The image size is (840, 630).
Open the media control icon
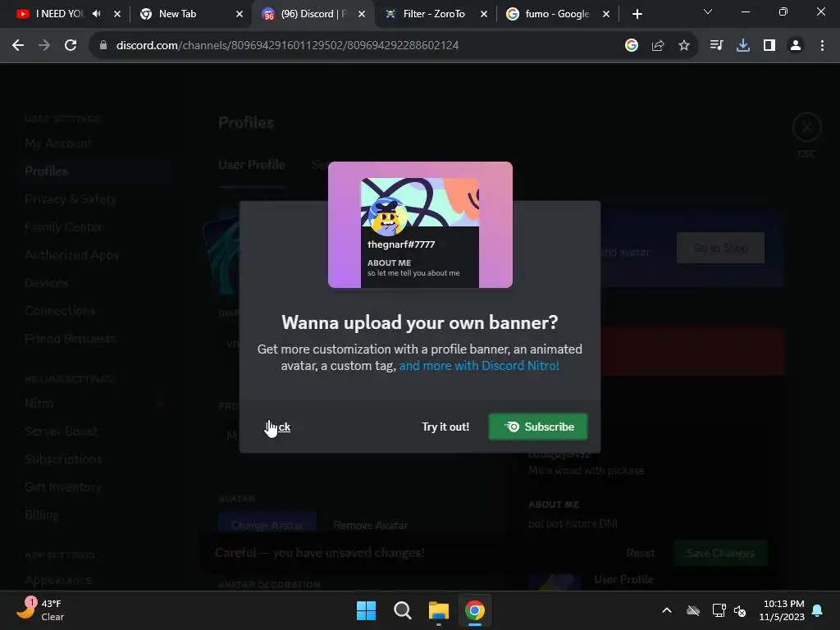(x=716, y=46)
